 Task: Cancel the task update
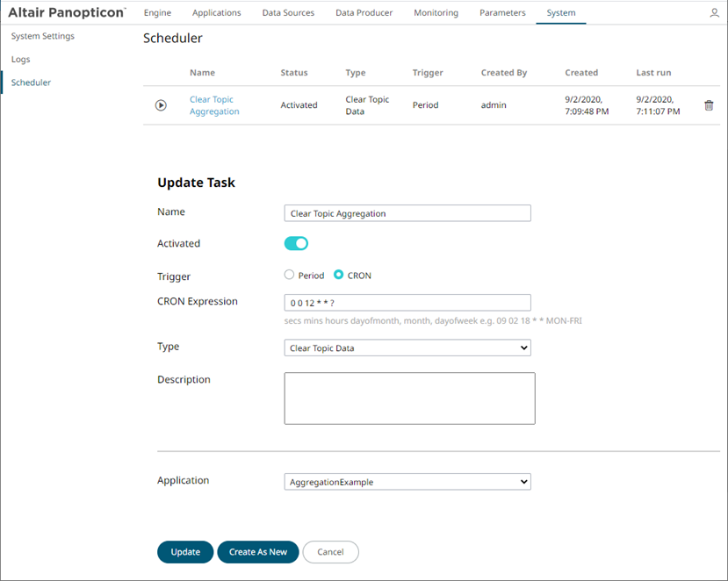(x=330, y=552)
